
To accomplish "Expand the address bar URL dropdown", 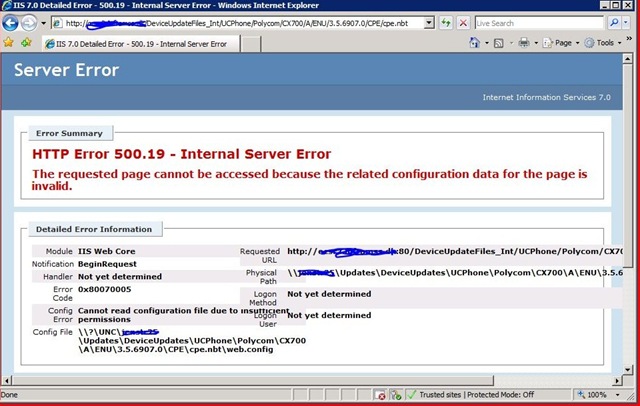I will coord(429,22).
